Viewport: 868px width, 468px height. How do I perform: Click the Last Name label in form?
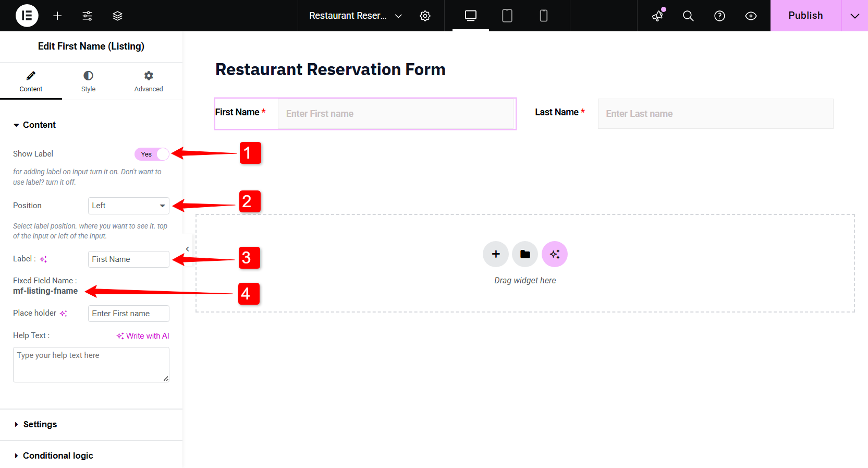click(x=557, y=112)
